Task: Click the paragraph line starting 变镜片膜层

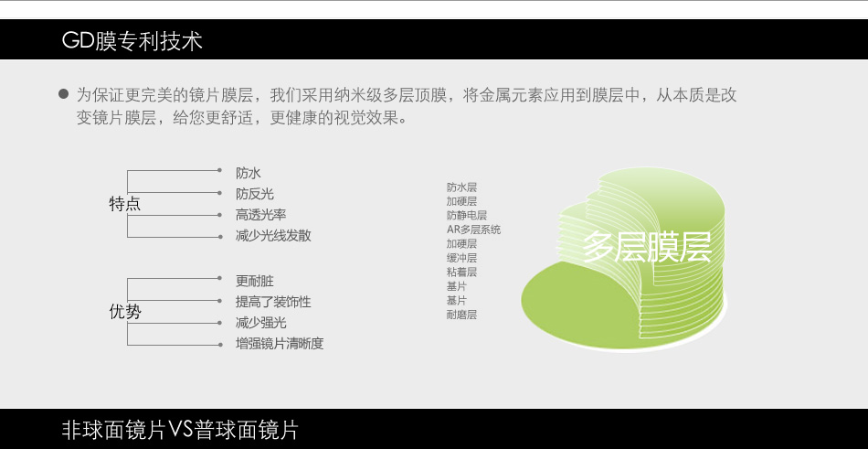Action: [x=241, y=118]
